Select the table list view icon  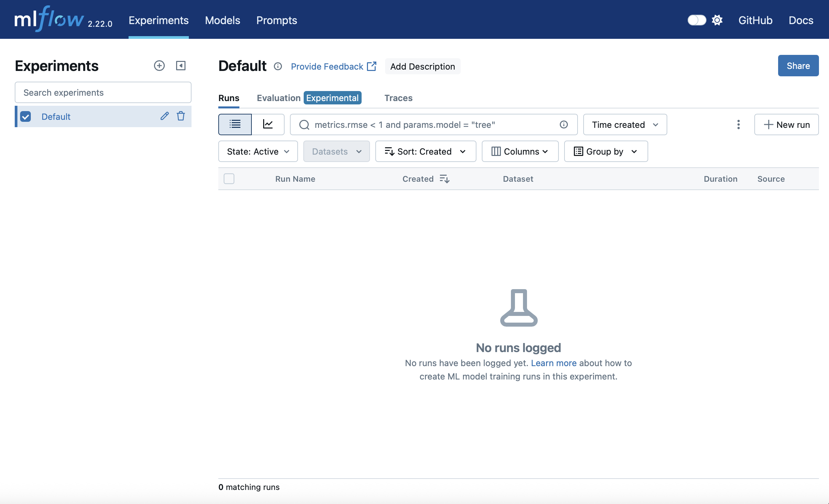pyautogui.click(x=235, y=124)
